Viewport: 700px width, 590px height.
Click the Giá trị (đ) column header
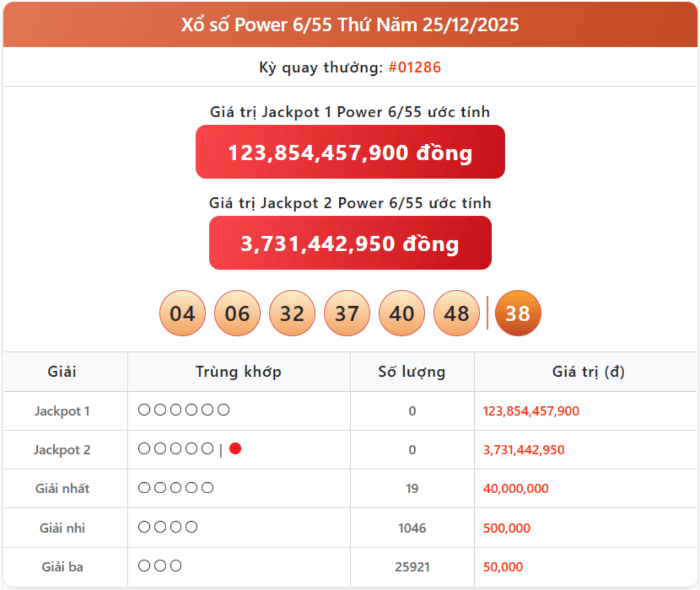pyautogui.click(x=588, y=371)
